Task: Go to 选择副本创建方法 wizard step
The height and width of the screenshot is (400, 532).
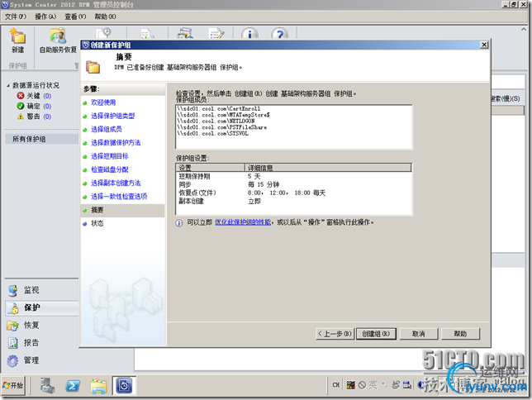Action: pyautogui.click(x=116, y=183)
